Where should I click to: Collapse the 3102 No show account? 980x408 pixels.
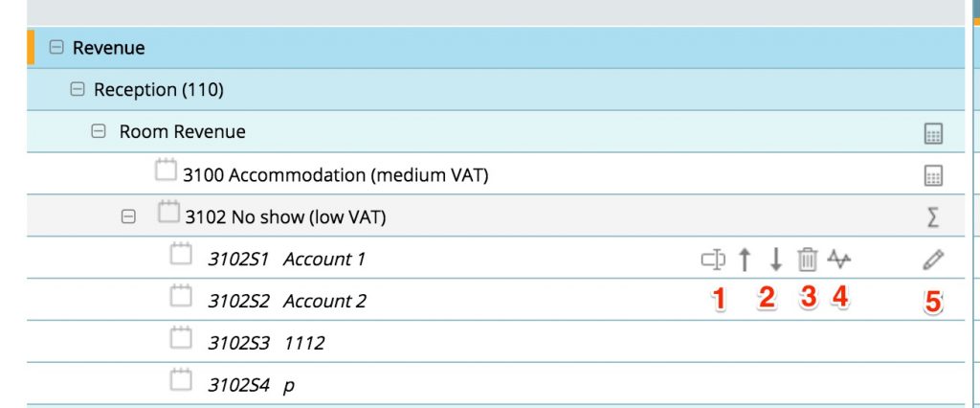tap(127, 217)
